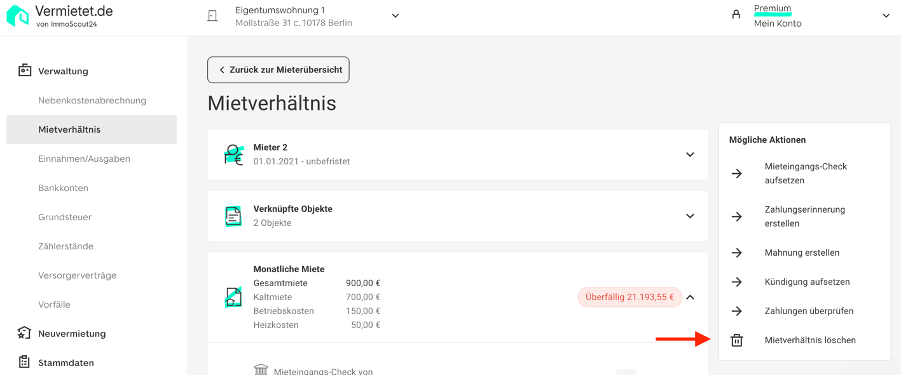Click the Verwaltung sidebar icon
Image resolution: width=902 pixels, height=376 pixels.
(24, 70)
